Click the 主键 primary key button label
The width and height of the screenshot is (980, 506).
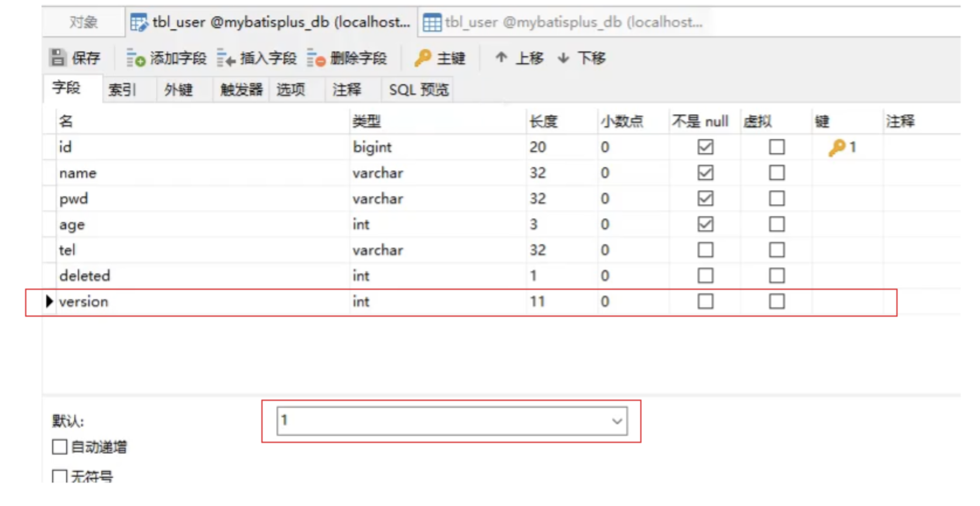click(x=451, y=58)
